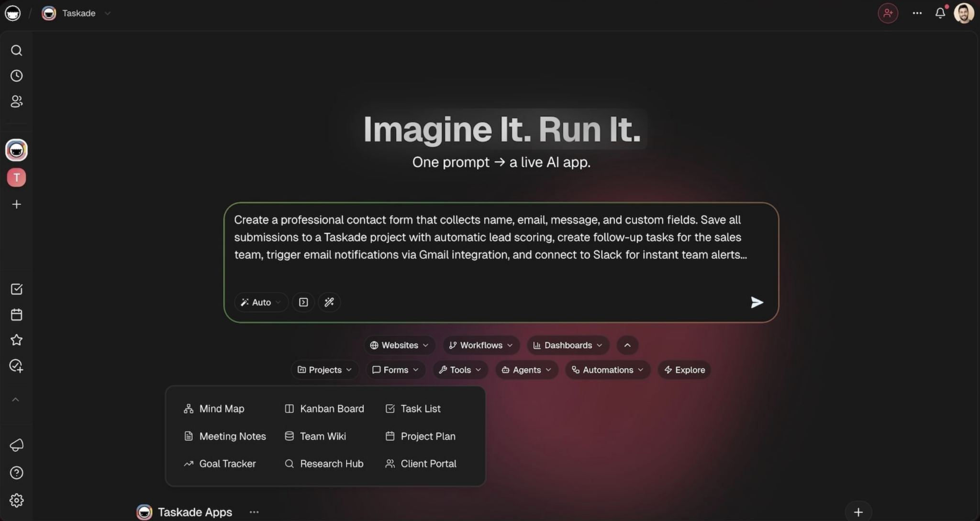Collapse categories with the up chevron
This screenshot has width=980, height=521.
[627, 345]
